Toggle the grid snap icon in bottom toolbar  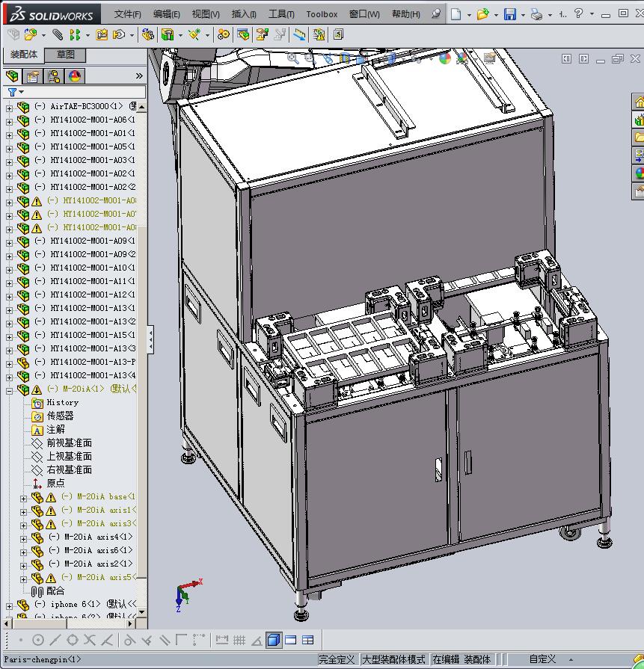239,640
